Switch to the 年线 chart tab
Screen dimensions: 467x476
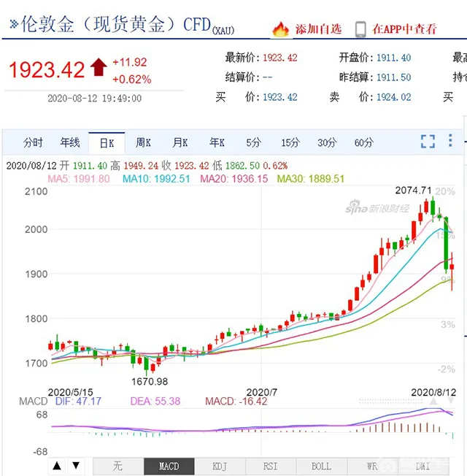click(x=70, y=142)
